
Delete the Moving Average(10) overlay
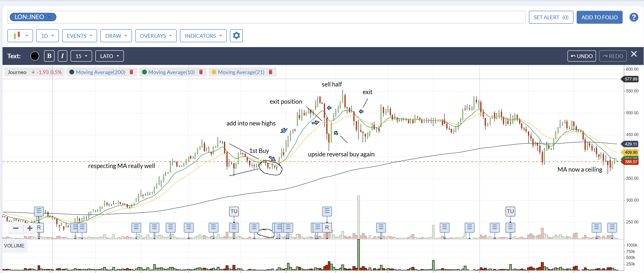pos(201,72)
